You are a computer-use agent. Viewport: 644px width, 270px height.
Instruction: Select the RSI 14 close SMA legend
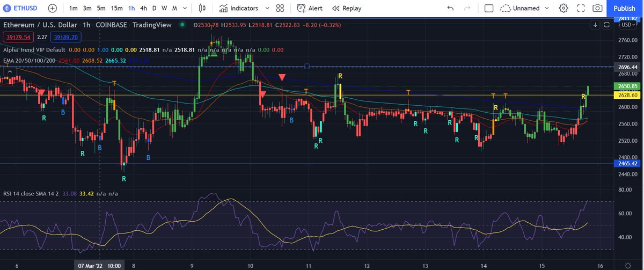click(x=31, y=193)
